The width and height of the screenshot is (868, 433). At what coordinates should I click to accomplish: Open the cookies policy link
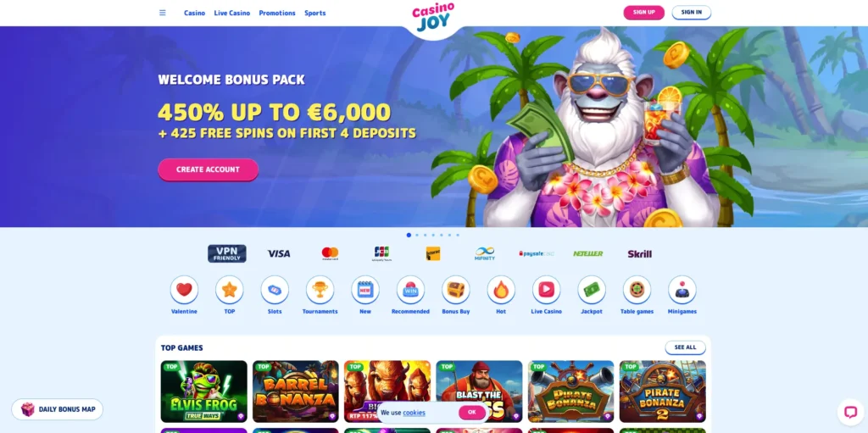[x=414, y=413]
